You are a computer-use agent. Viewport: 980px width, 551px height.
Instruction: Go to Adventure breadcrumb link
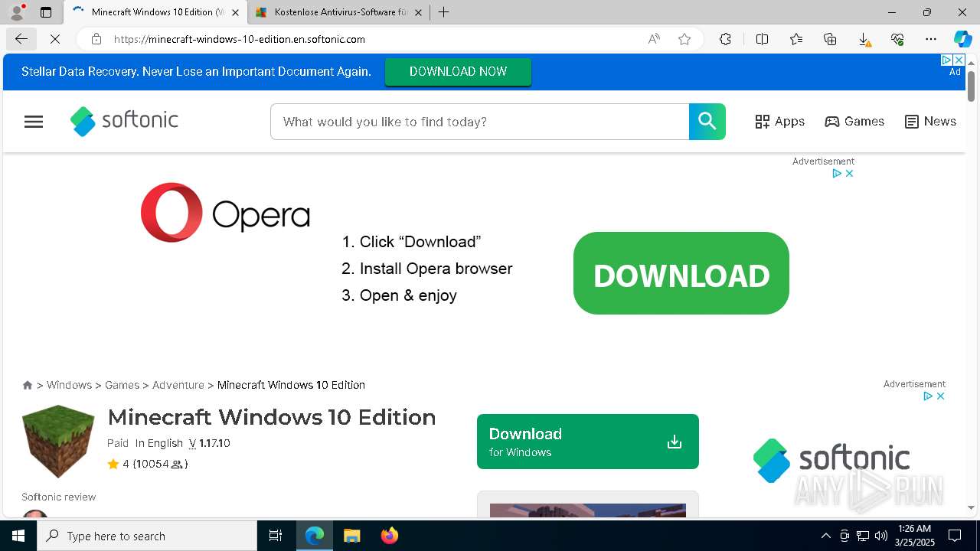(x=178, y=385)
